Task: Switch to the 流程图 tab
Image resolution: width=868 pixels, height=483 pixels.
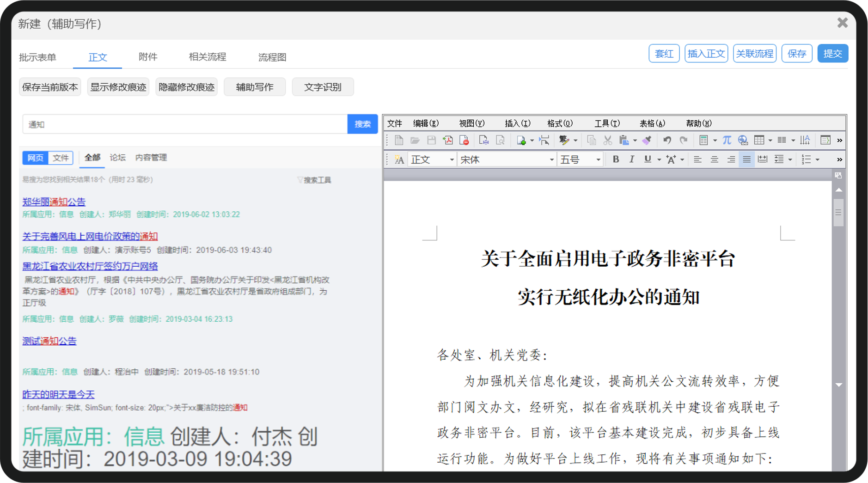Action: tap(272, 57)
